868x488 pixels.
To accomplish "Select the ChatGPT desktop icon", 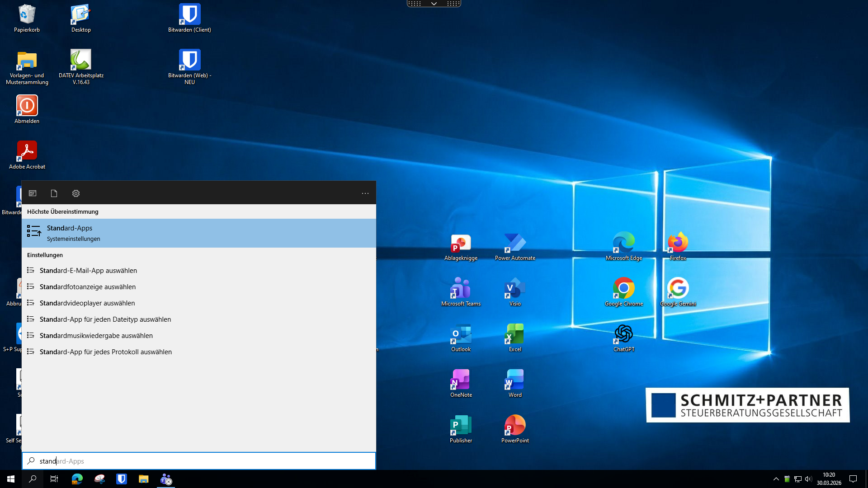I will click(x=624, y=337).
